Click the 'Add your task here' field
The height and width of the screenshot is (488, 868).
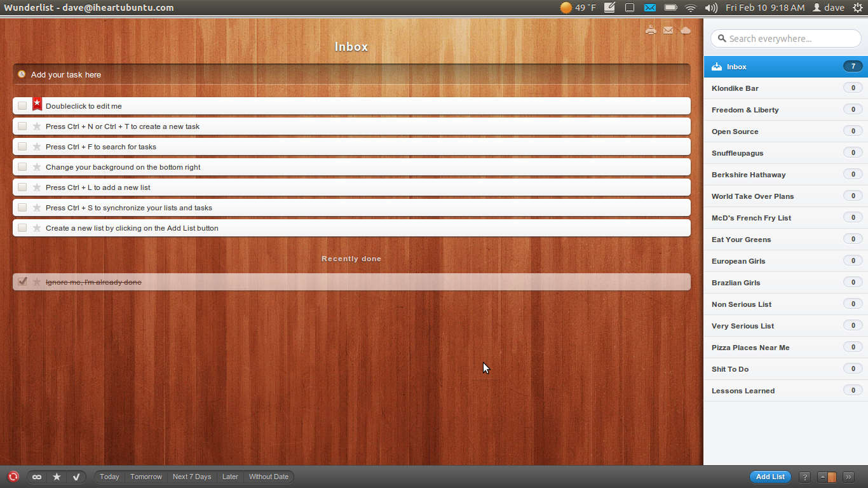[351, 74]
